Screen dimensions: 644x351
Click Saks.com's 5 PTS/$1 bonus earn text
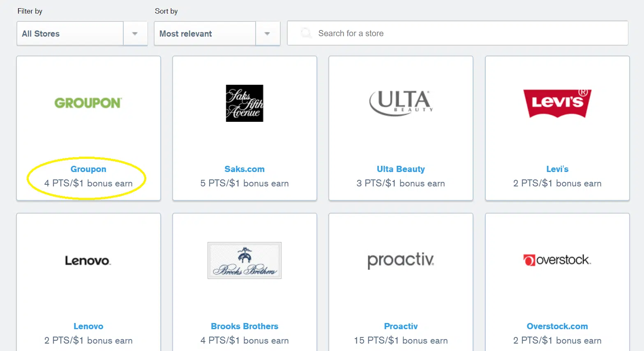(x=245, y=184)
